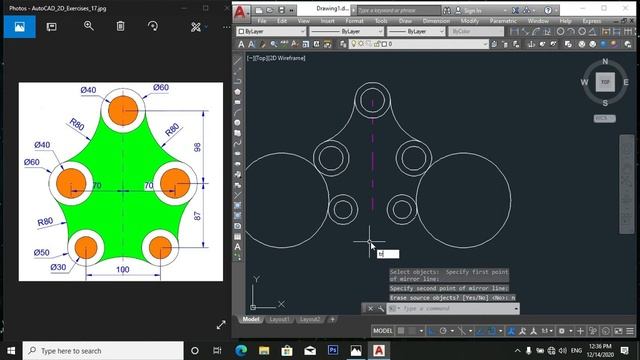The width and height of the screenshot is (640, 360).
Task: Toggle annotation auto-scale in status bar
Action: tap(522, 331)
